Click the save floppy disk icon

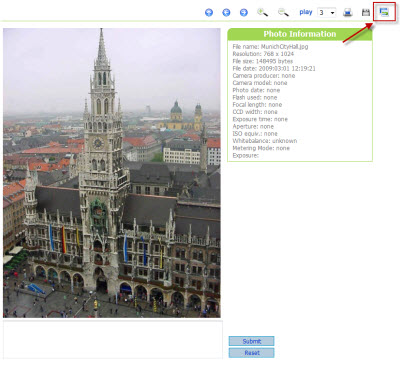click(366, 13)
